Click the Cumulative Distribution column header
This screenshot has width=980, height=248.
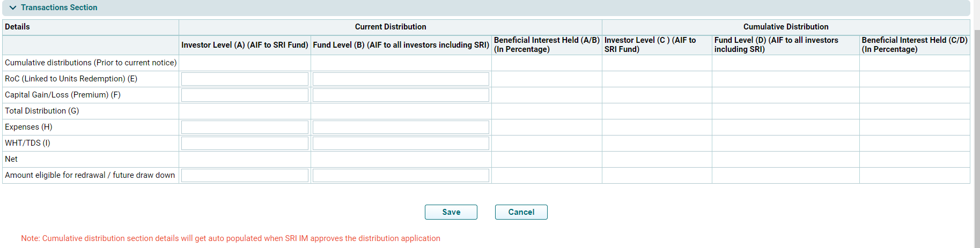point(785,27)
